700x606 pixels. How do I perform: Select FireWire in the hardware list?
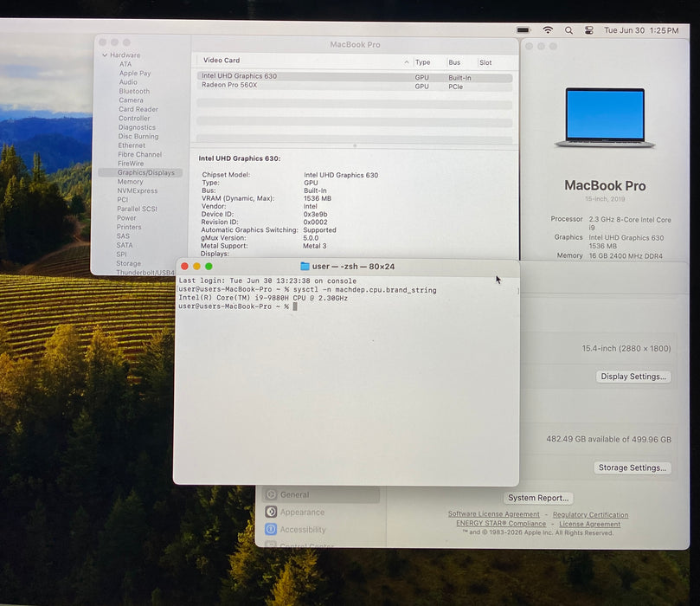click(x=131, y=164)
